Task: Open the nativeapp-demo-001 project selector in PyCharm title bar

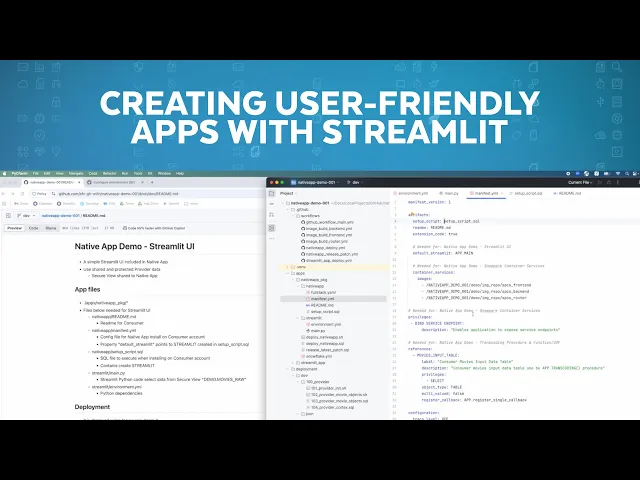Action: [315, 182]
